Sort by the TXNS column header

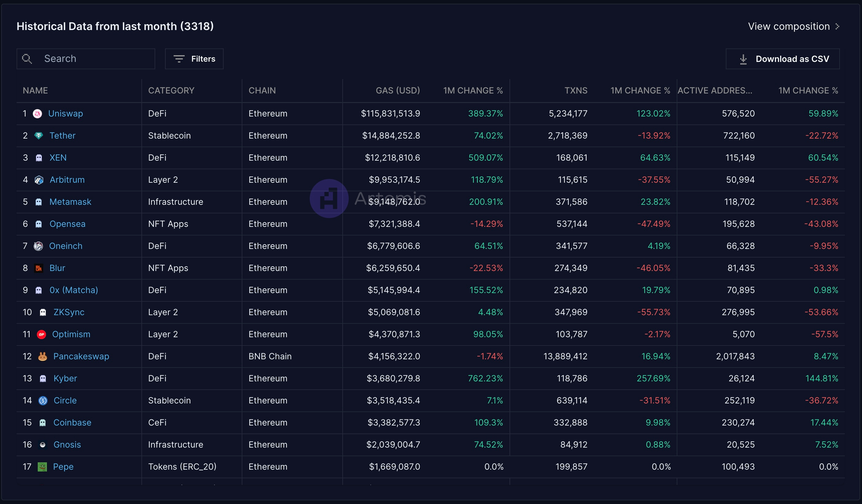tap(576, 91)
